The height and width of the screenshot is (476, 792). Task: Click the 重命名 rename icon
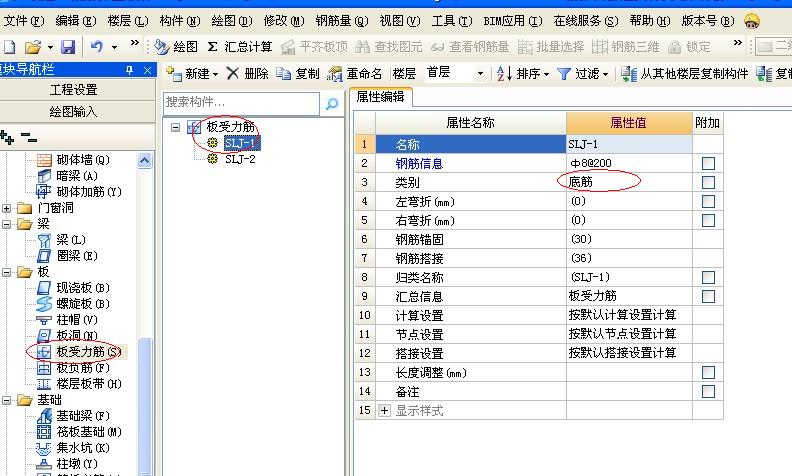(x=334, y=74)
